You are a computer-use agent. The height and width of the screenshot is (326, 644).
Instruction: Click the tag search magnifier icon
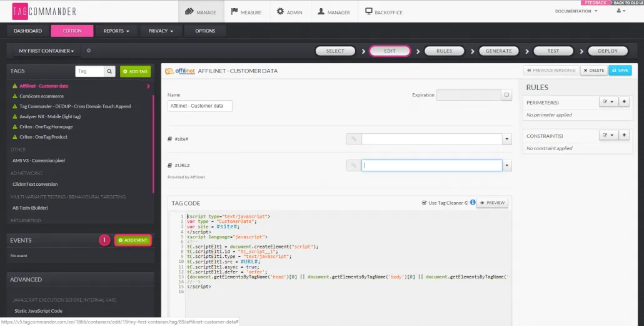pyautogui.click(x=110, y=72)
